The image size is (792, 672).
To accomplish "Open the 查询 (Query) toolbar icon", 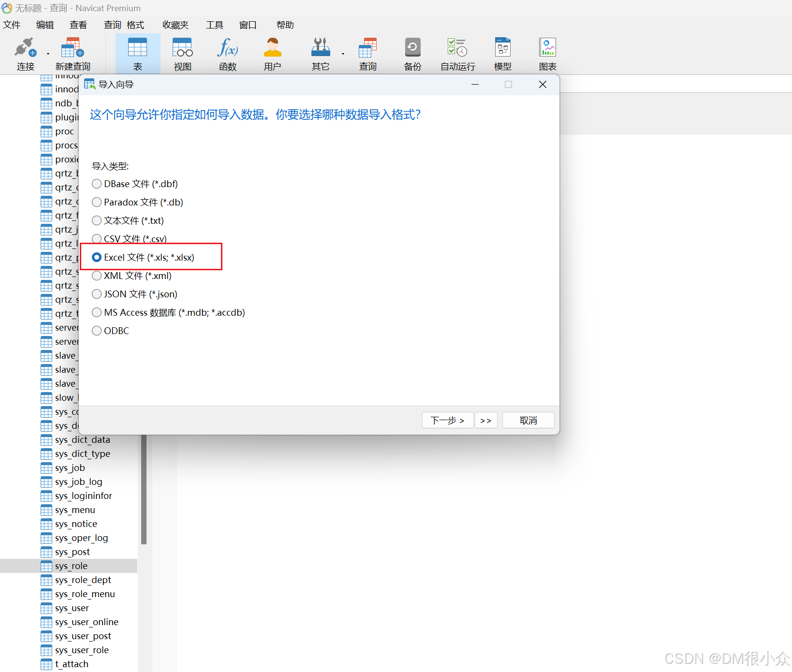I will click(367, 54).
